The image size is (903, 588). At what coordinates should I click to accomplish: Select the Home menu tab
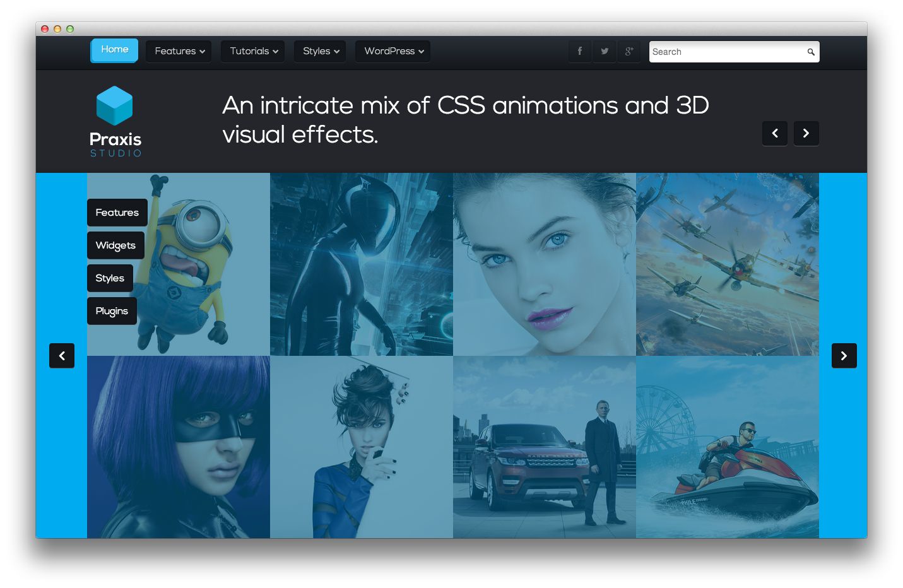(114, 50)
